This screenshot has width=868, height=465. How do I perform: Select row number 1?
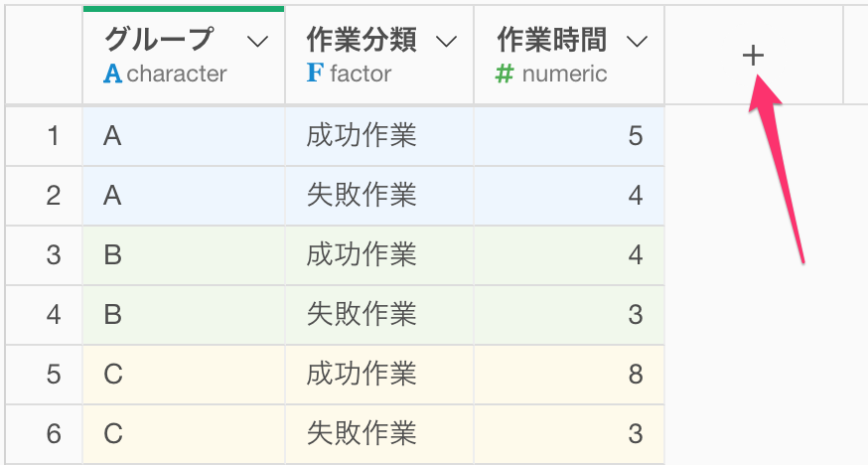(54, 135)
